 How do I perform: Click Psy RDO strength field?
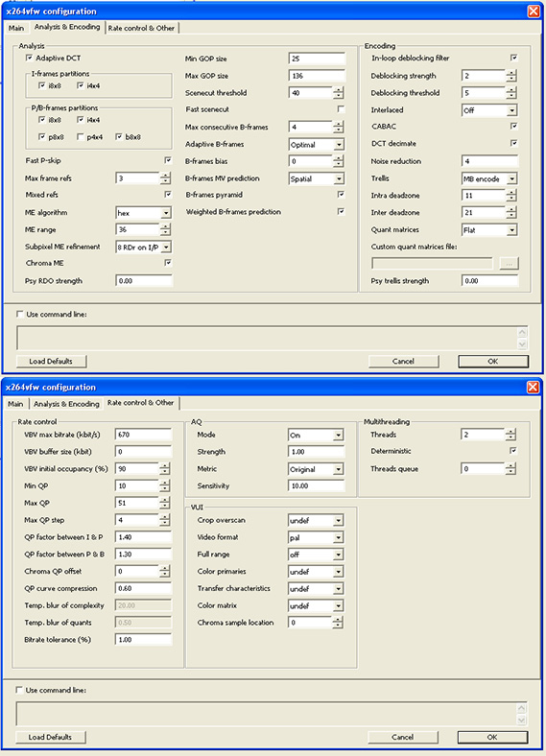click(144, 280)
